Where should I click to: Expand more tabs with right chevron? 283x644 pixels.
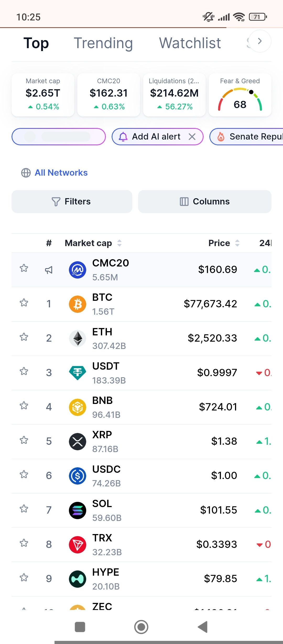click(260, 41)
